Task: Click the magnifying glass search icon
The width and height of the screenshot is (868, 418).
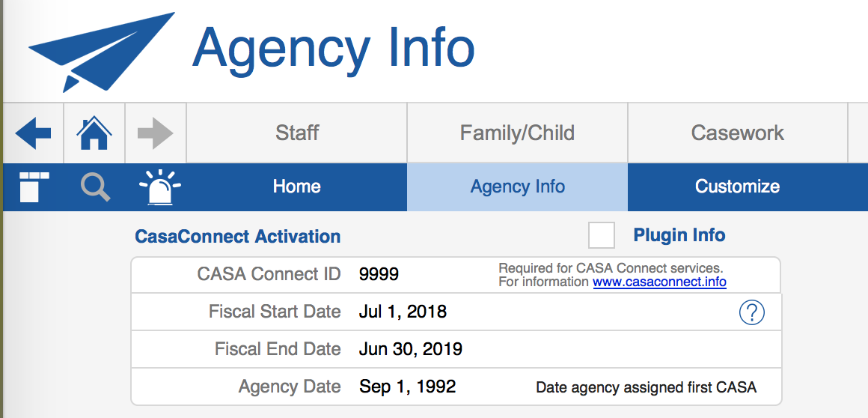Action: [95, 187]
